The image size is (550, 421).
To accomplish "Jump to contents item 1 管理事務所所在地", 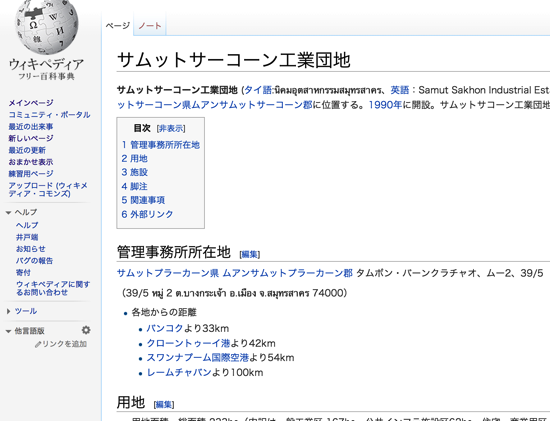I will pyautogui.click(x=161, y=145).
